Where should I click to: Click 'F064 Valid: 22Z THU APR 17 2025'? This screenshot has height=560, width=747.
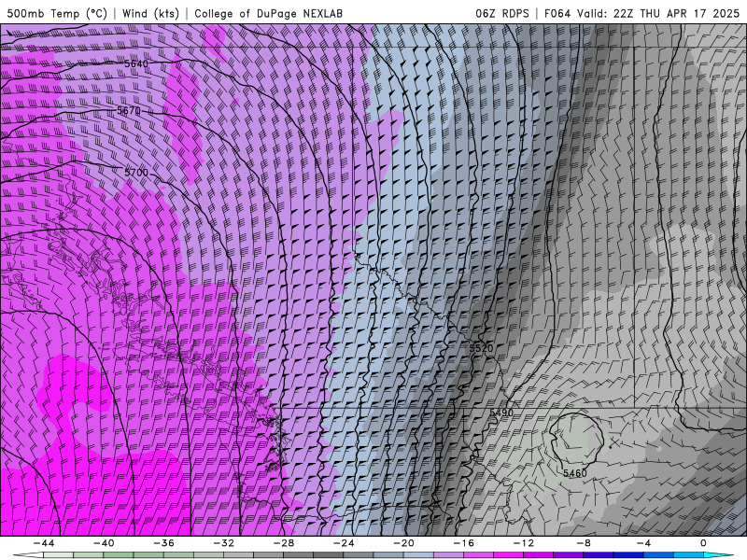(x=641, y=13)
